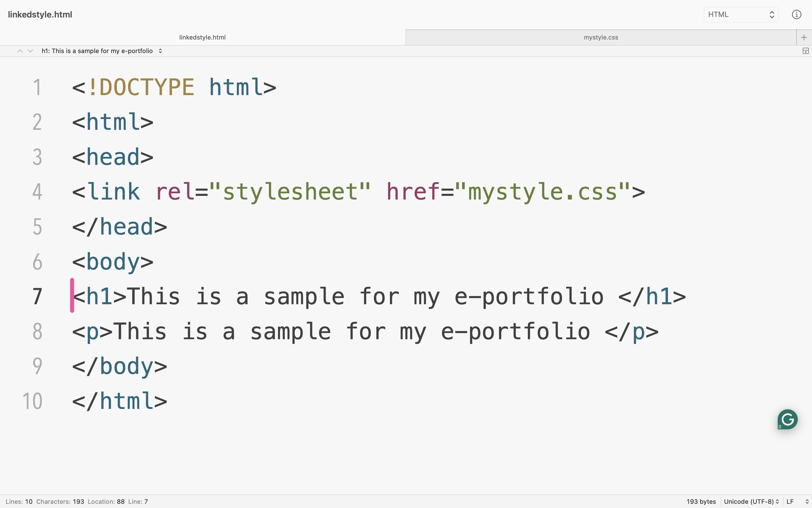Click the closing html tag on line 10
This screenshot has width=812, height=508.
pos(120,401)
